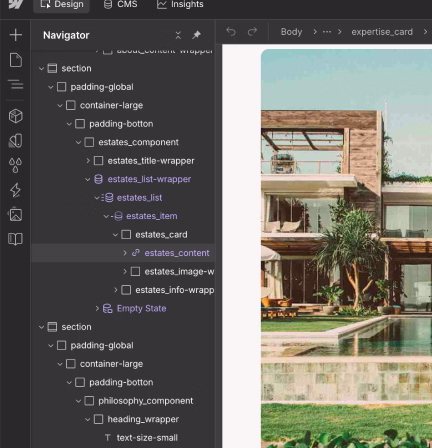Expand the estates_info-wrapper node

pos(116,290)
